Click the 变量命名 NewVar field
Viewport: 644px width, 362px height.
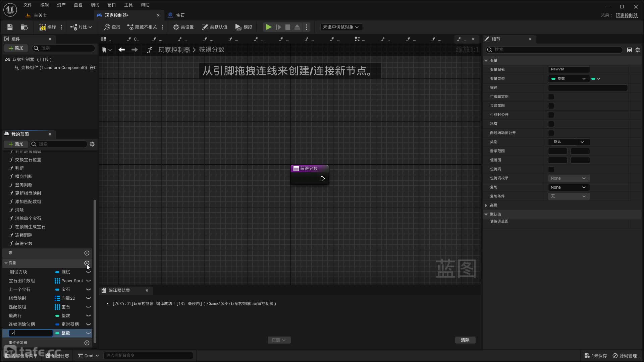coord(569,70)
